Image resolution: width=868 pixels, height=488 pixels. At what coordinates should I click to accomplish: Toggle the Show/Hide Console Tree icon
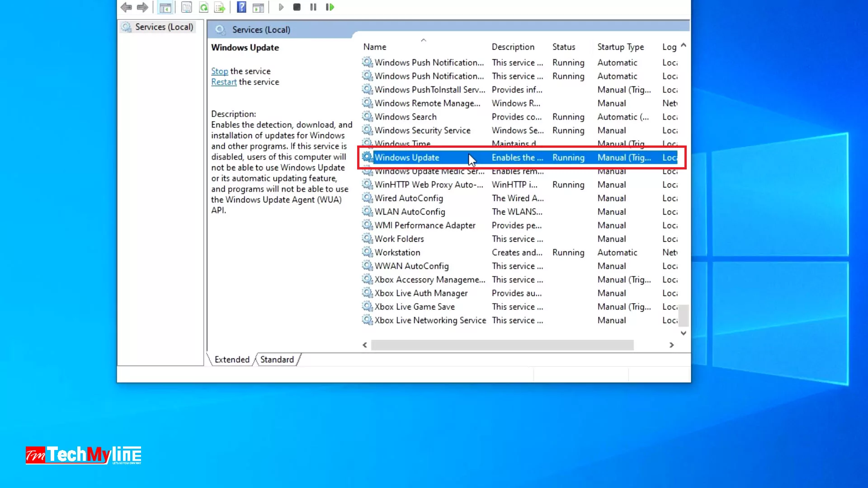point(165,7)
